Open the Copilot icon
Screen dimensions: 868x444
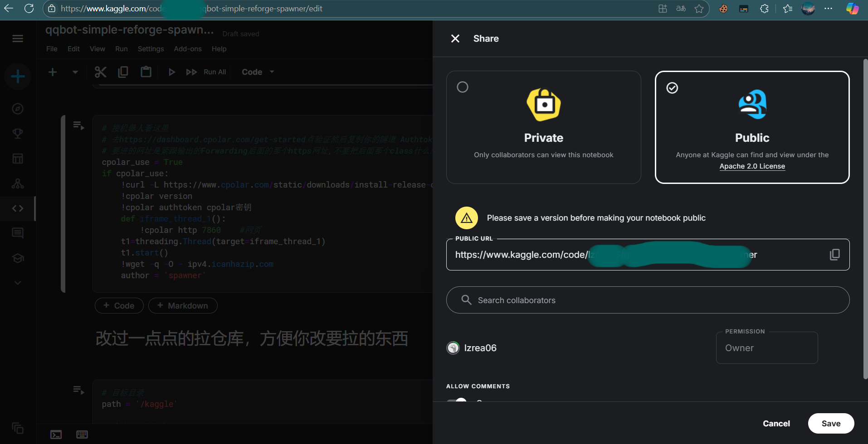click(852, 9)
